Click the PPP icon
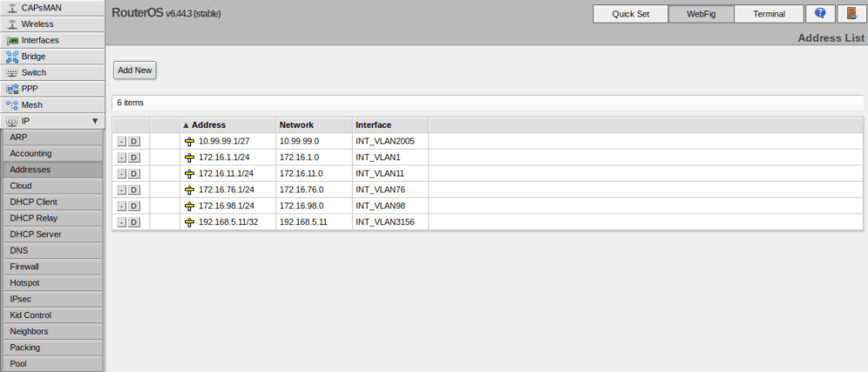 click(x=12, y=89)
